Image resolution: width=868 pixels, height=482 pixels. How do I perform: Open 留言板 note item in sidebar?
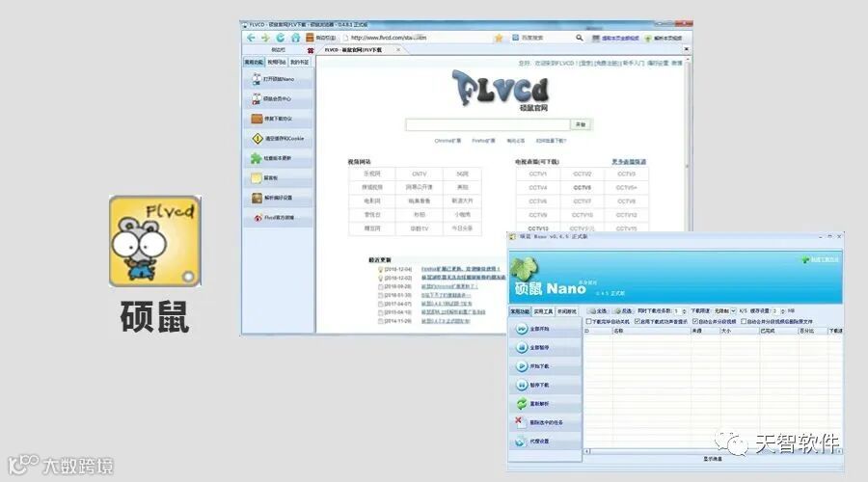(279, 178)
